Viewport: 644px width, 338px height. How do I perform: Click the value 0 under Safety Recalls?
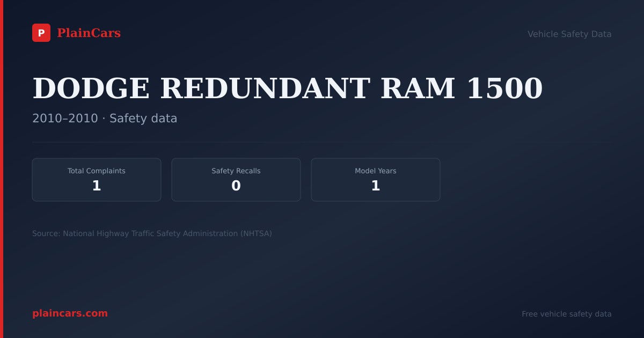pos(236,186)
